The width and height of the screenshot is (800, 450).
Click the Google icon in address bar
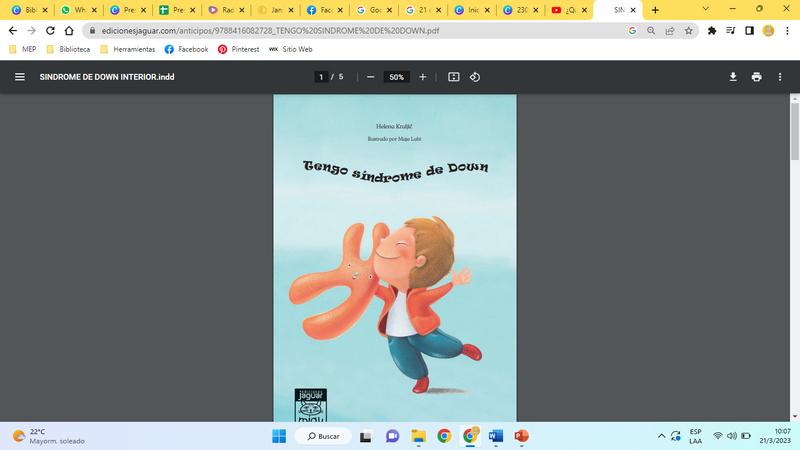(x=633, y=31)
